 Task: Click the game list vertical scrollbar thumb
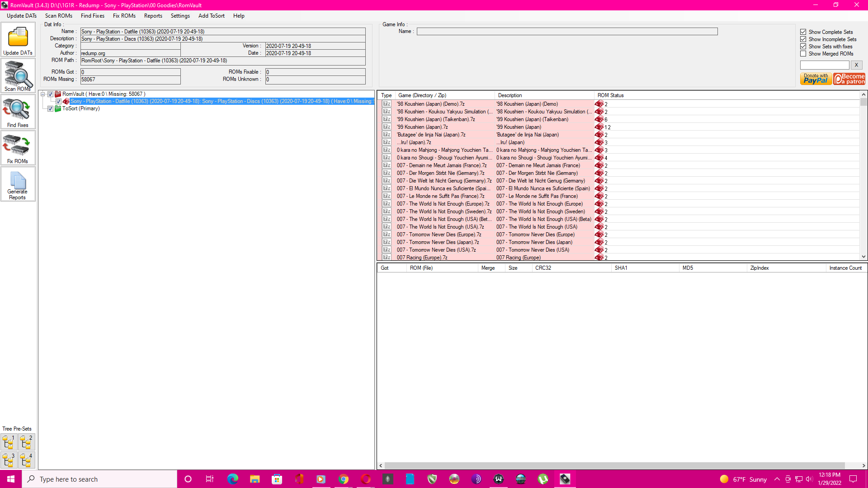[x=863, y=102]
